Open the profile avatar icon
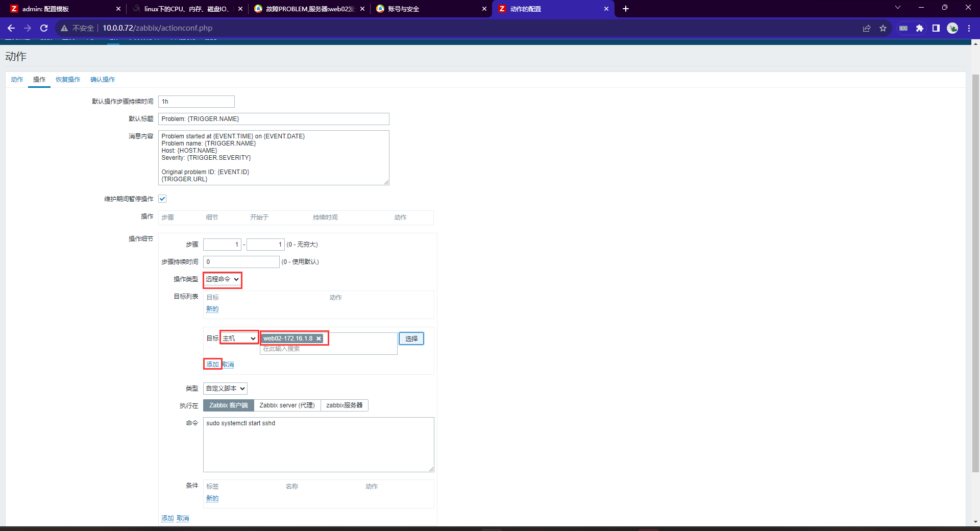Viewport: 980px width, 531px height. pyautogui.click(x=952, y=28)
